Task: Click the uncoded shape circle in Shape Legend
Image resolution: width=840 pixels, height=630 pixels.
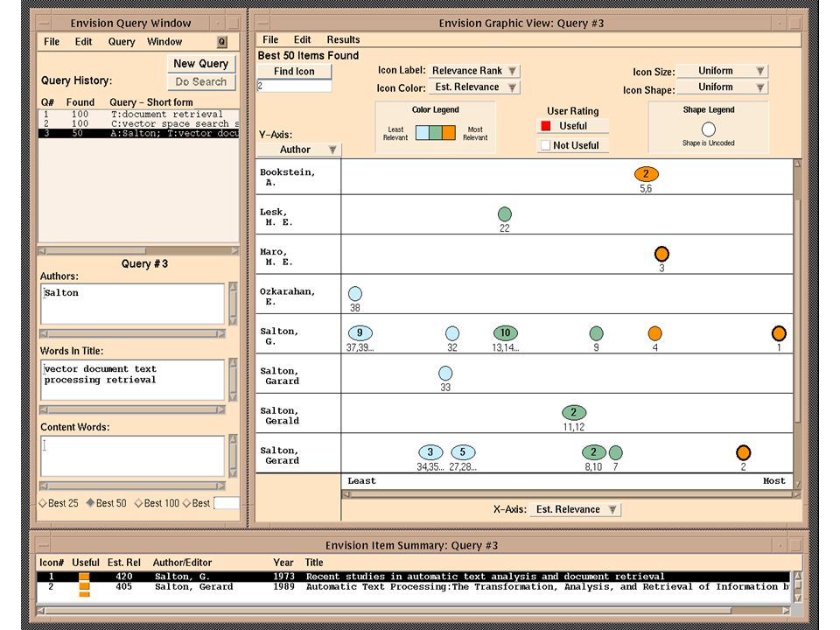Action: [x=708, y=129]
